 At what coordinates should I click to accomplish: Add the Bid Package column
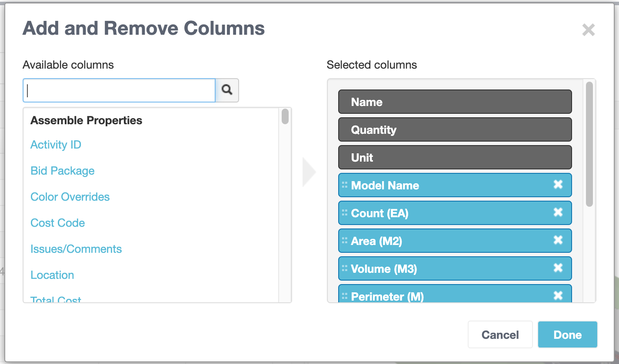click(x=62, y=171)
